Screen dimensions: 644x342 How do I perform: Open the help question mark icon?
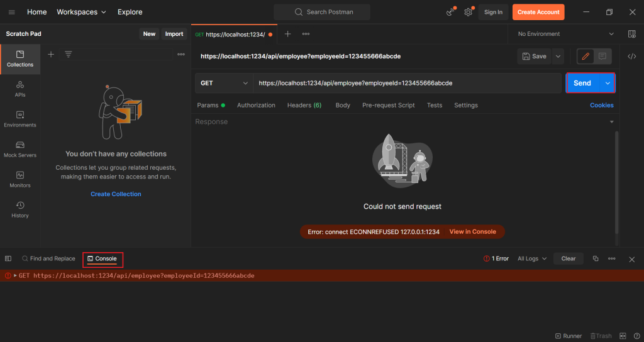tap(636, 336)
